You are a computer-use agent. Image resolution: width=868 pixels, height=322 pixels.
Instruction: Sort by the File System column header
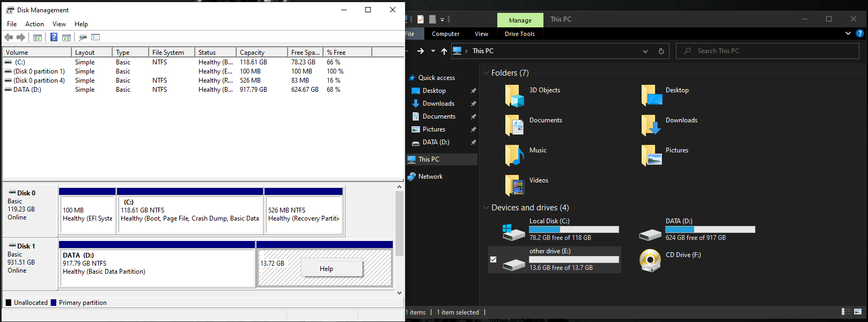coord(172,52)
